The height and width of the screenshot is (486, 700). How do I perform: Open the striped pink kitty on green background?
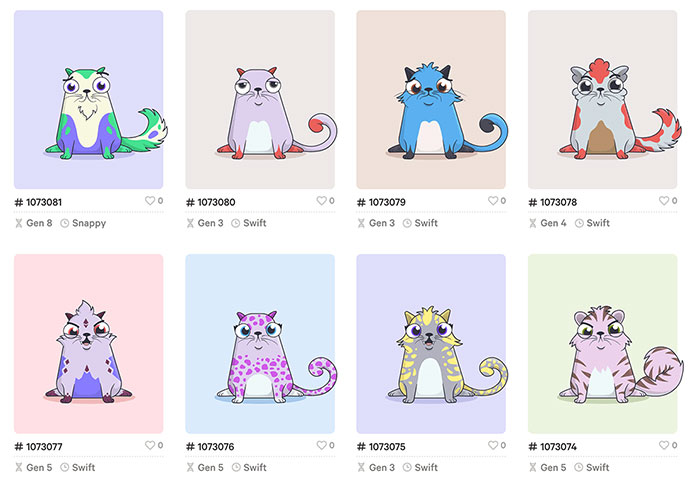click(x=602, y=344)
